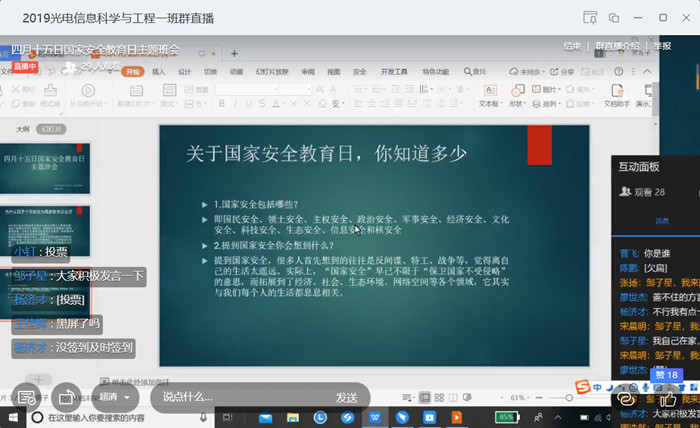700x428 pixels.
Task: Open the 开发工具 ribbon tab
Action: (394, 71)
